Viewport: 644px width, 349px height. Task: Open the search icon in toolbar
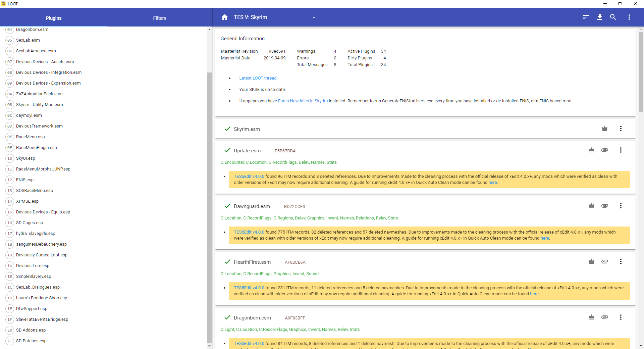coord(613,17)
